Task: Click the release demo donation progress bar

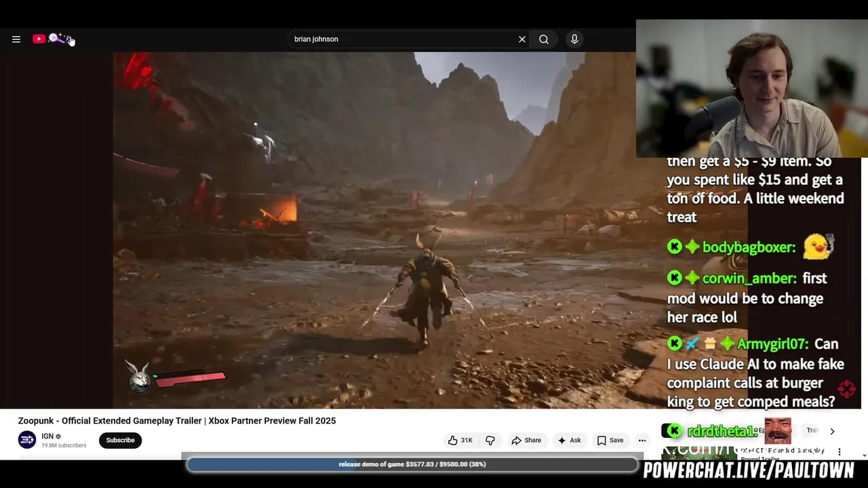Action: 412,464
